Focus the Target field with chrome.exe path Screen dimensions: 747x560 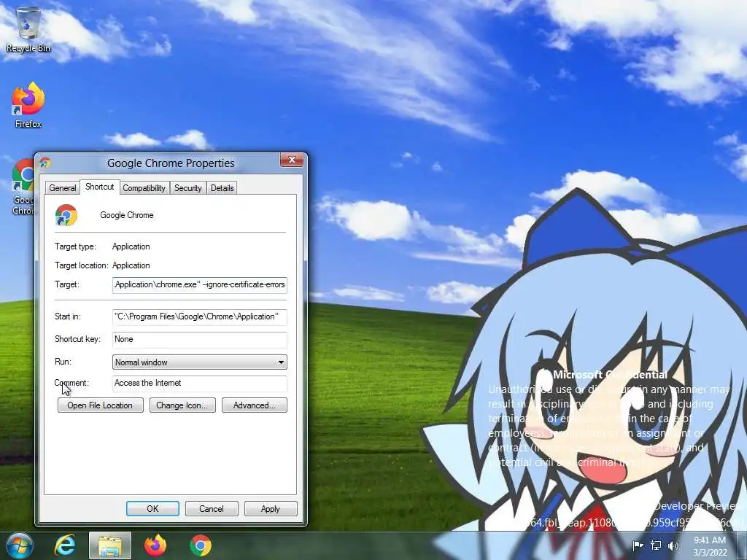pyautogui.click(x=200, y=285)
